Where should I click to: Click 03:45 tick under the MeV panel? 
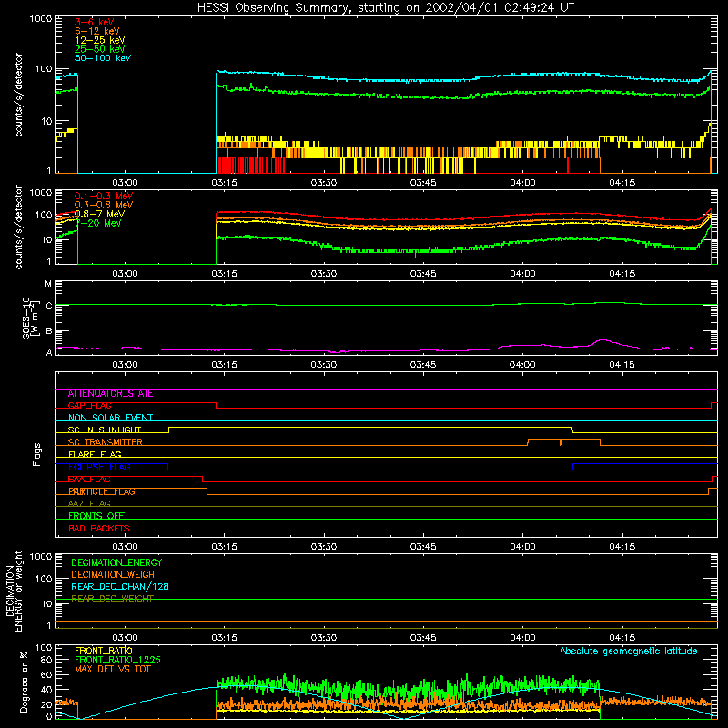click(423, 274)
